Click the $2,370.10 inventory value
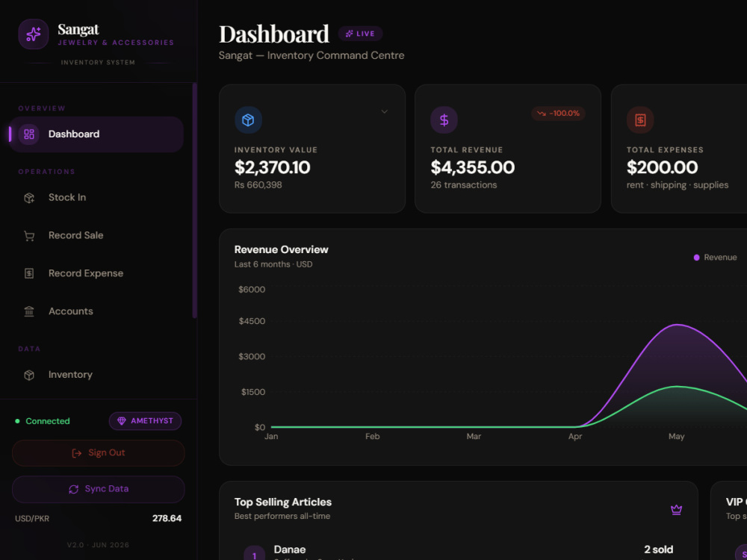 coord(272,167)
